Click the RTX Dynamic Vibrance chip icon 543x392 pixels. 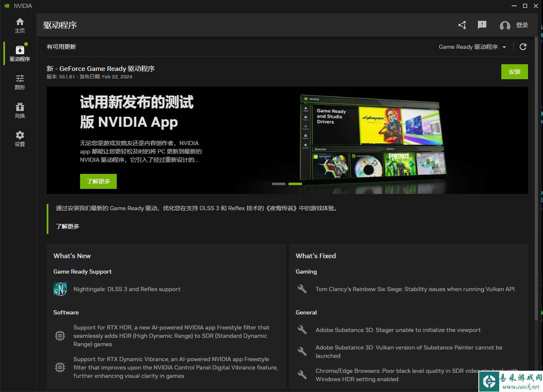click(x=60, y=367)
